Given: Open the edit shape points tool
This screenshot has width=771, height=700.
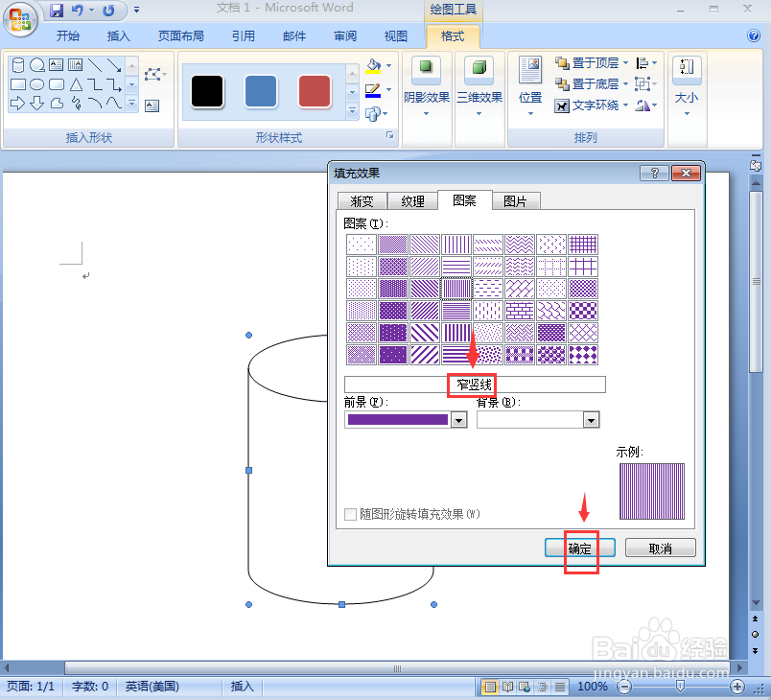Looking at the screenshot, I should [153, 75].
